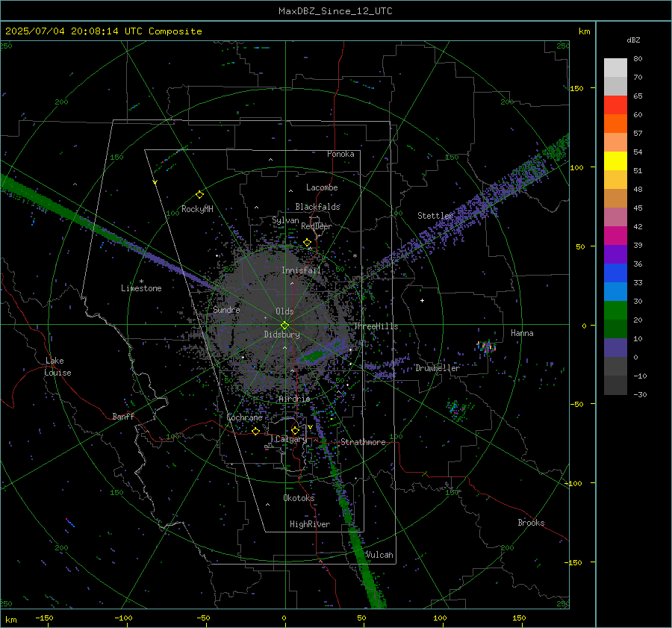672x628 pixels.
Task: Click the Brooks town label
Action: 531,523
